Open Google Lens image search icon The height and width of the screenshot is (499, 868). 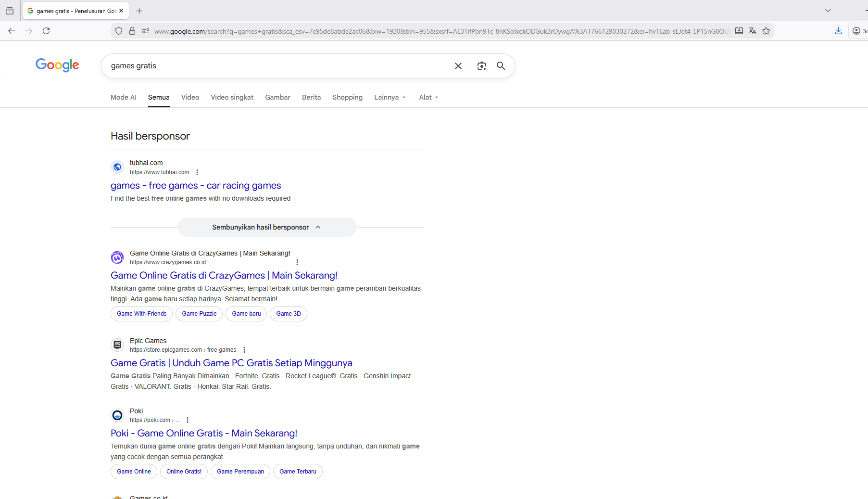pyautogui.click(x=481, y=66)
